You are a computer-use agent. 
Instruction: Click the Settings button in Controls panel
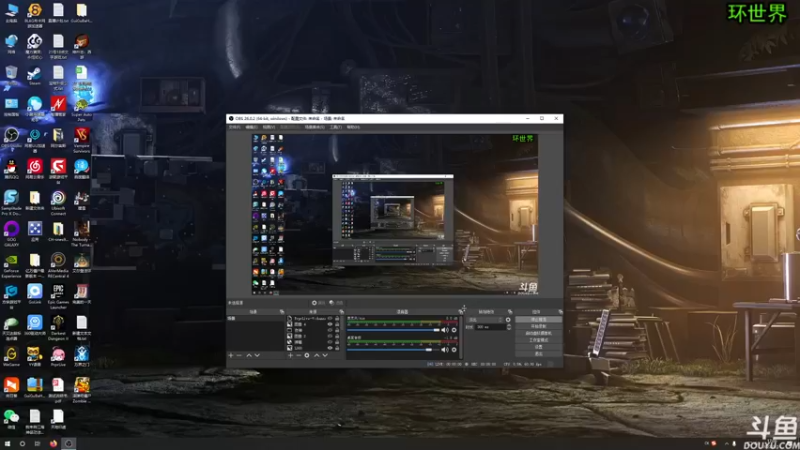click(x=538, y=347)
